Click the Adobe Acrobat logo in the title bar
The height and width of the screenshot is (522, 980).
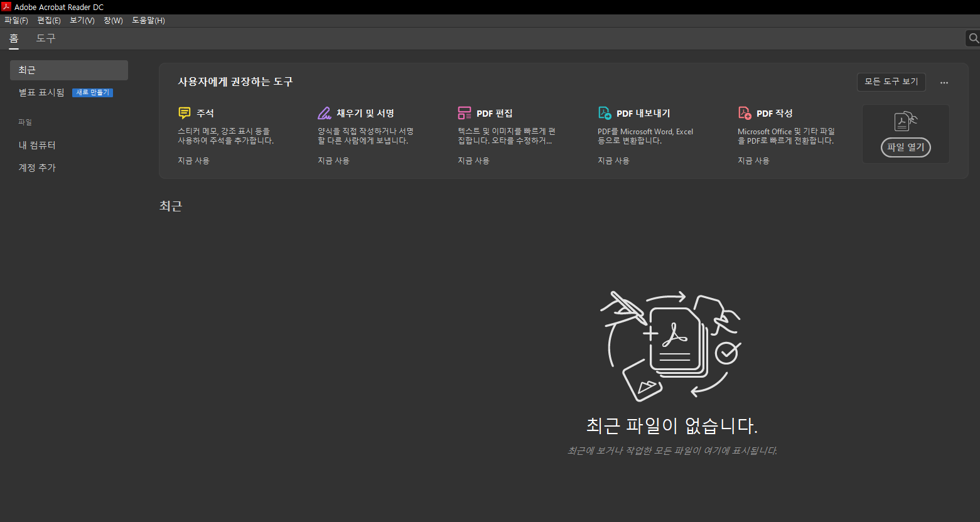[x=6, y=7]
